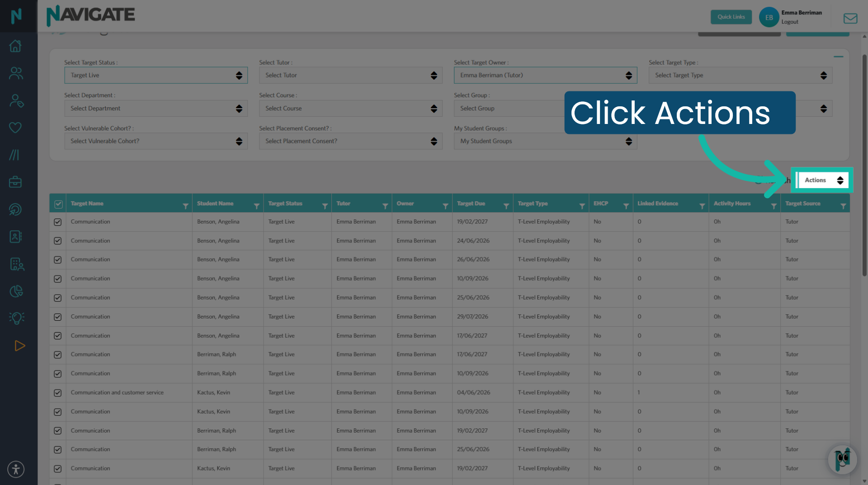The image size is (868, 485).
Task: Open the headset support sidebar icon
Action: point(15,209)
